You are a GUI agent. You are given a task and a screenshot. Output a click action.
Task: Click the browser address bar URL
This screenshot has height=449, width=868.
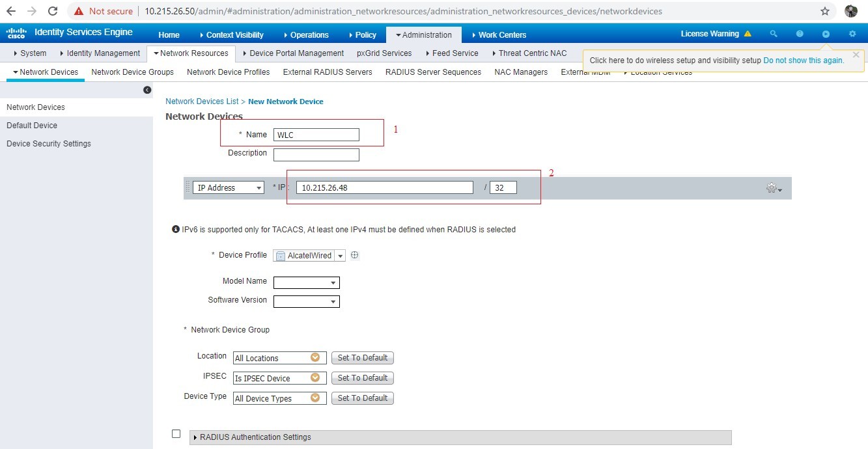tap(403, 11)
